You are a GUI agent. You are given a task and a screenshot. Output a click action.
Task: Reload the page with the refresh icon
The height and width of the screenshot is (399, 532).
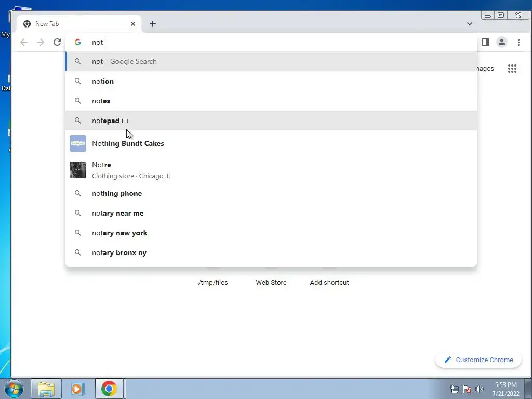(57, 42)
